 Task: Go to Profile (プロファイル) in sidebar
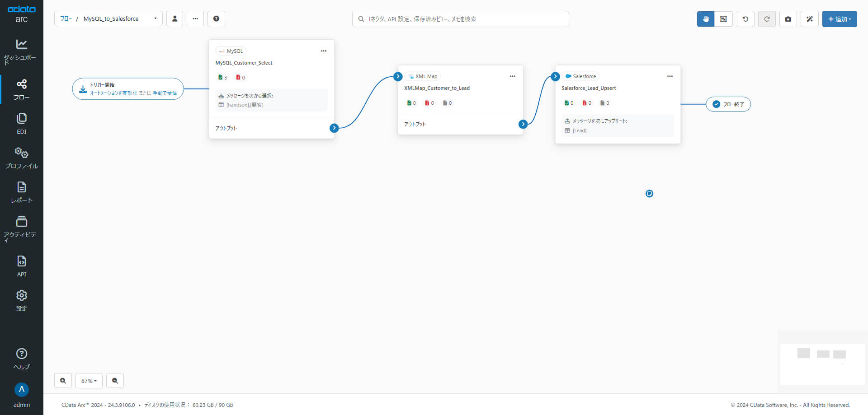pos(21,158)
